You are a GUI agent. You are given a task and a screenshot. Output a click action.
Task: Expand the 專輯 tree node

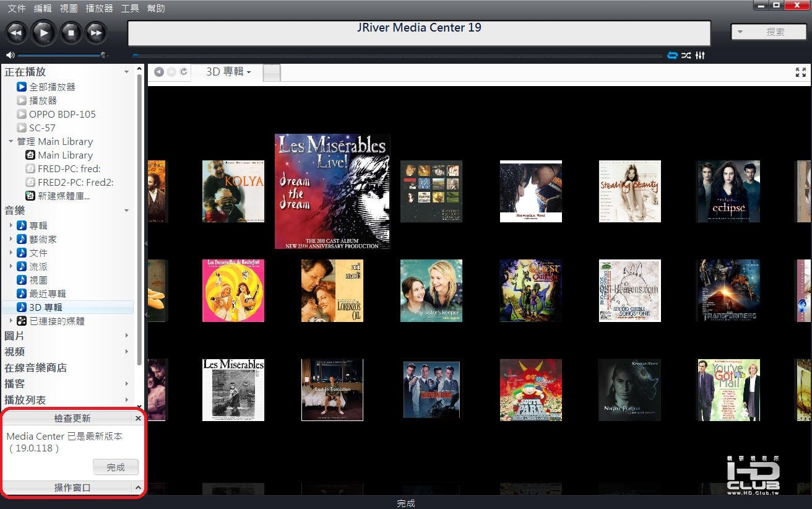11,225
